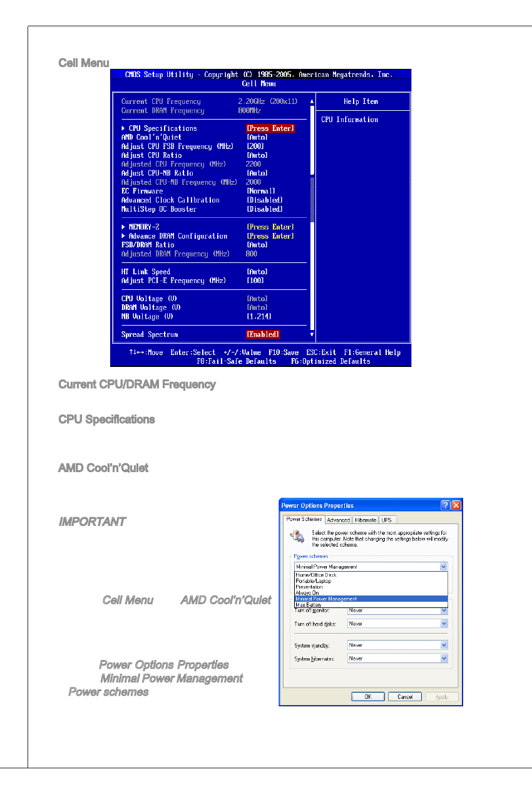This screenshot has width=532, height=799.
Task: Choose Home/Office Desk scheme from list
Action: click(371, 575)
